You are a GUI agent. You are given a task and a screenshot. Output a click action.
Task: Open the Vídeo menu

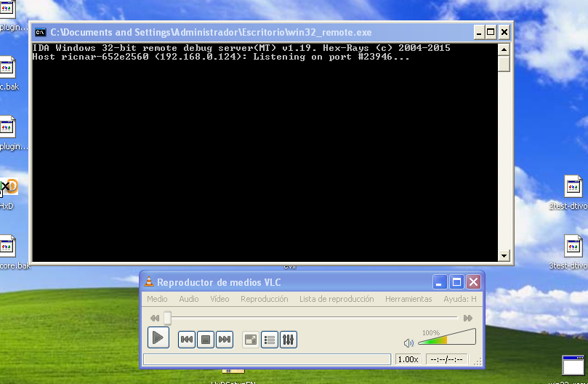coord(220,299)
